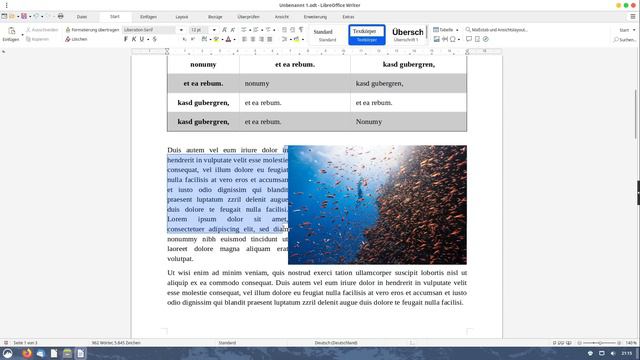Screen dimensions: 640x360
Task: Click the Ausschneiden cut button
Action: (x=42, y=30)
